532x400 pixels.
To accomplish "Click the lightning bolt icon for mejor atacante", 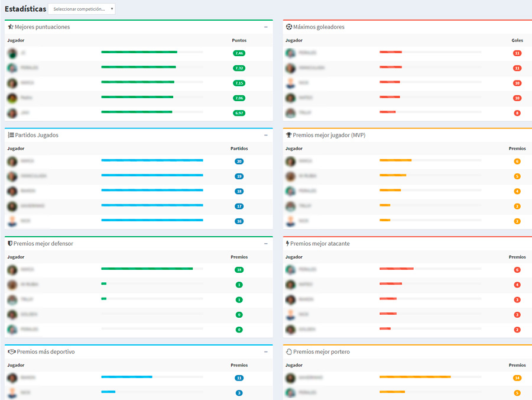I will pyautogui.click(x=287, y=244).
